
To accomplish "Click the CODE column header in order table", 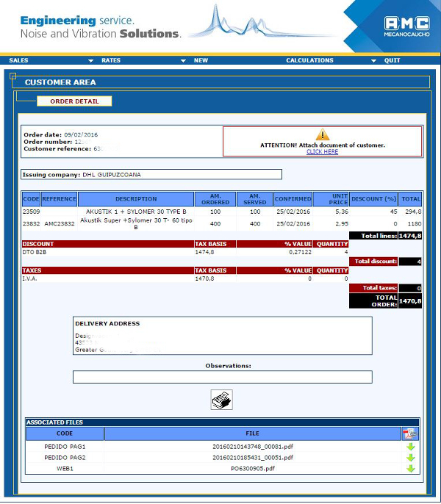I will (x=31, y=199).
